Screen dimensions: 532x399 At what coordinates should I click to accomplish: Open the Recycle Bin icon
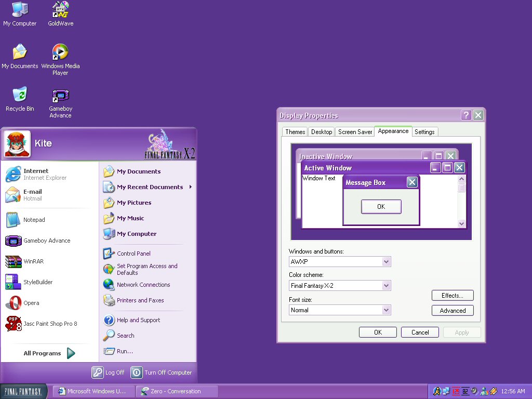20,96
